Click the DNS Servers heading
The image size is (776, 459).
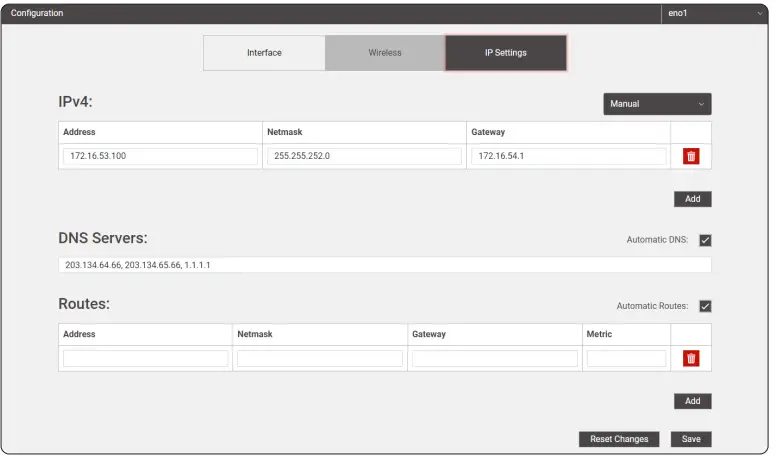(x=103, y=238)
